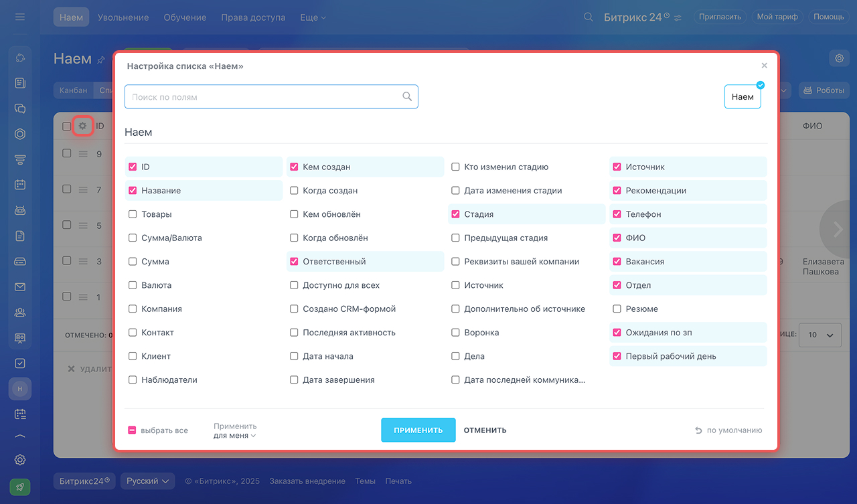Click the ОТМЕНИТЬ button
This screenshot has width=857, height=504.
click(x=485, y=430)
